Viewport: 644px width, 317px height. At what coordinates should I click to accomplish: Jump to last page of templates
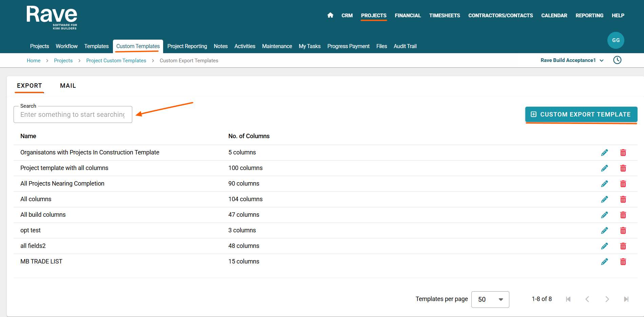(x=626, y=299)
